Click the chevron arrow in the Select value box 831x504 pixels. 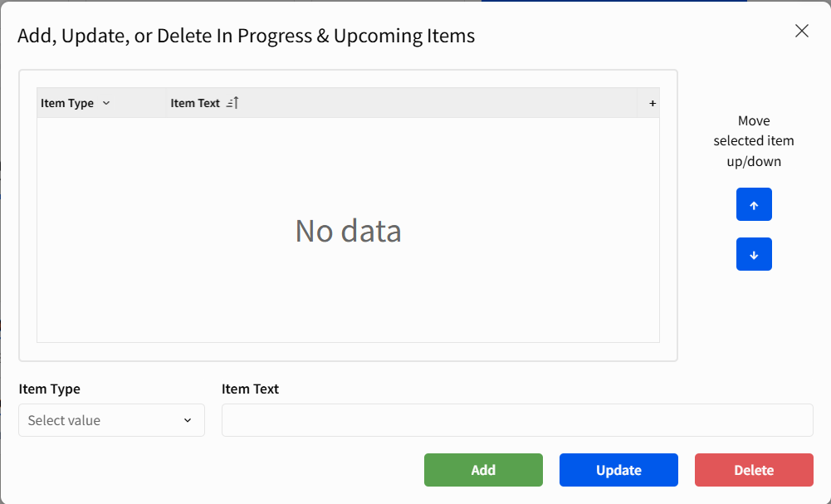188,421
